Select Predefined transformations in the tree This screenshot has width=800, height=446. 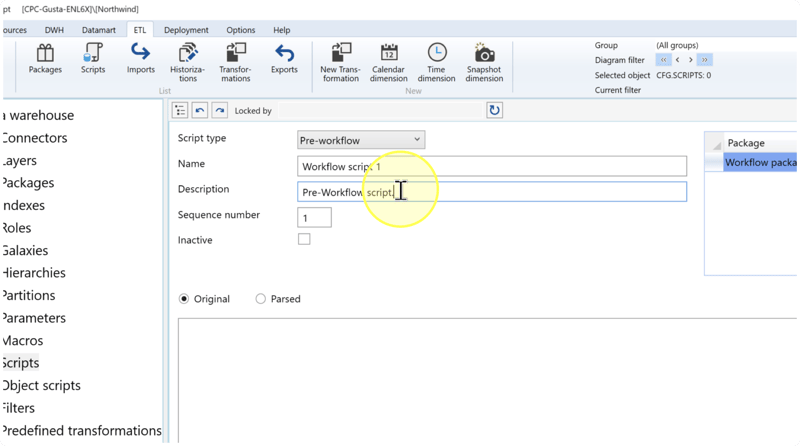[x=82, y=430]
